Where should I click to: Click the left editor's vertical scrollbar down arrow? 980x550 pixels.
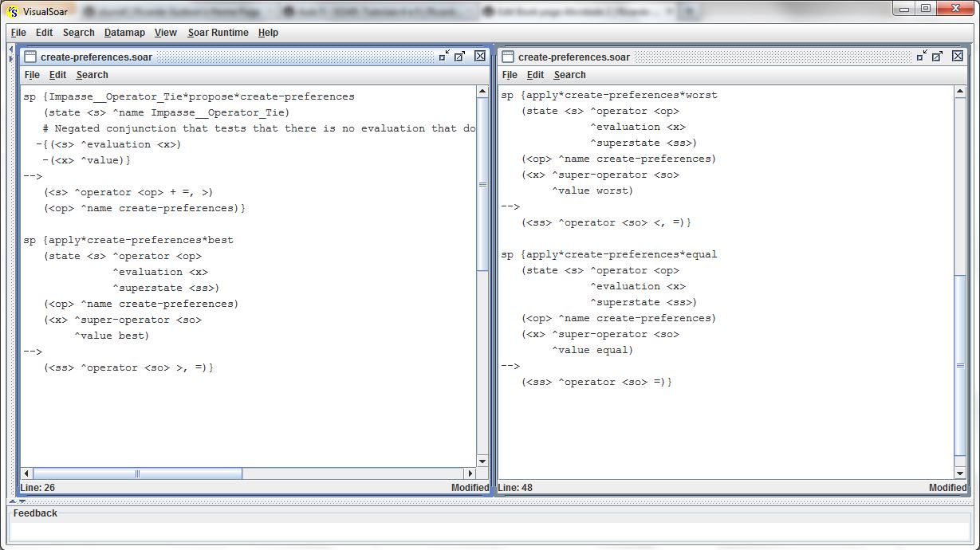tap(482, 461)
